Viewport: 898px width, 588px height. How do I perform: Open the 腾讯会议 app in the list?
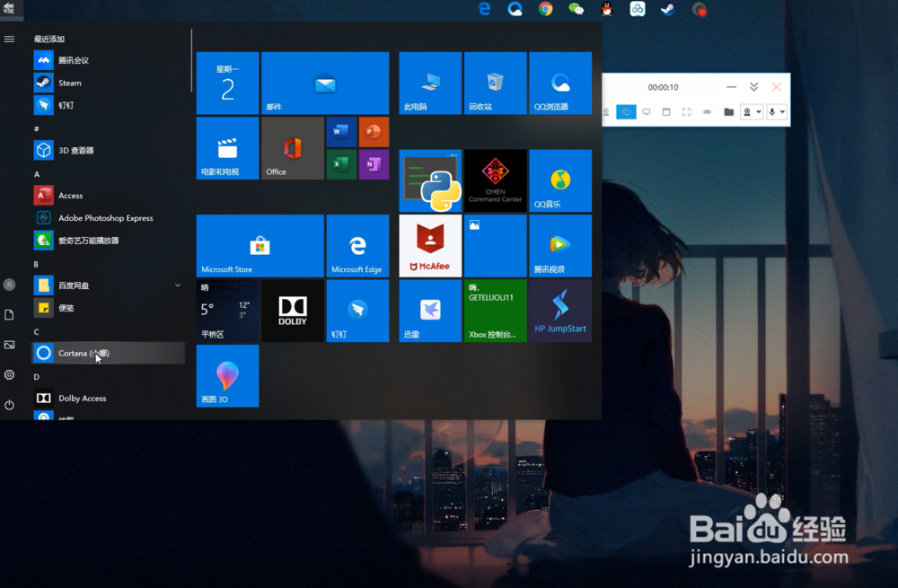click(109, 60)
